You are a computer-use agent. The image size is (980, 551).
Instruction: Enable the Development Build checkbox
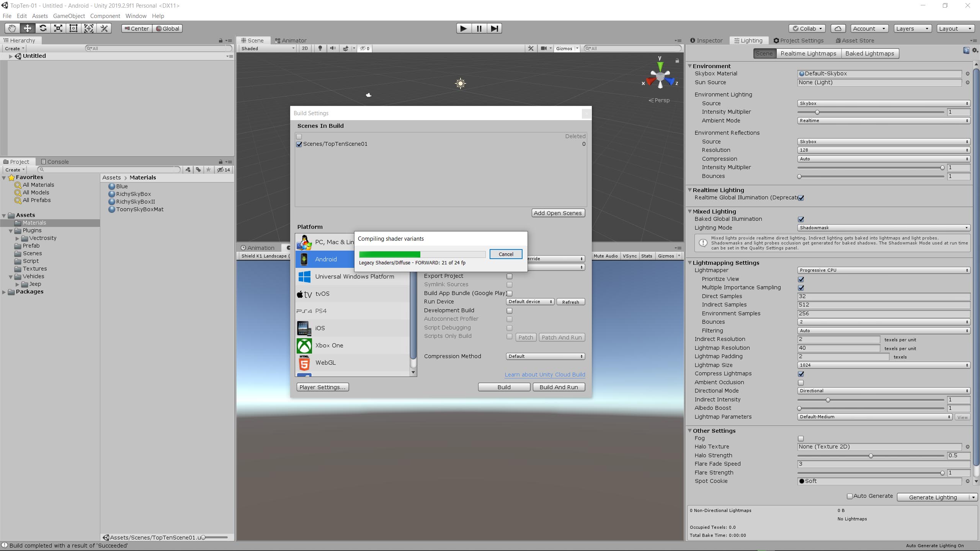click(509, 311)
